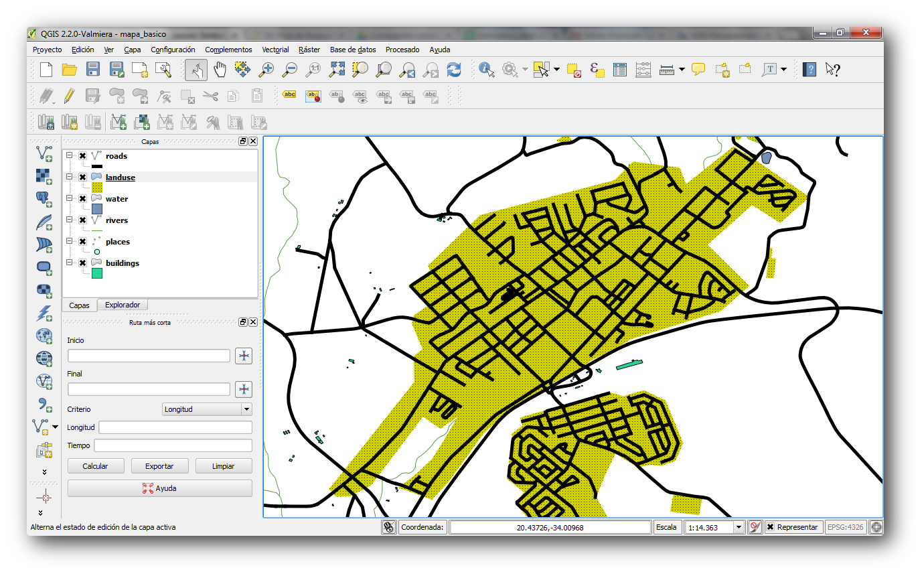Open a project with the folder icon
The image size is (924, 576).
point(69,69)
